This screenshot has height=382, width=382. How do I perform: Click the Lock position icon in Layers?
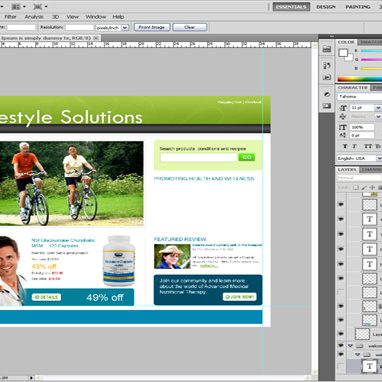(372, 188)
